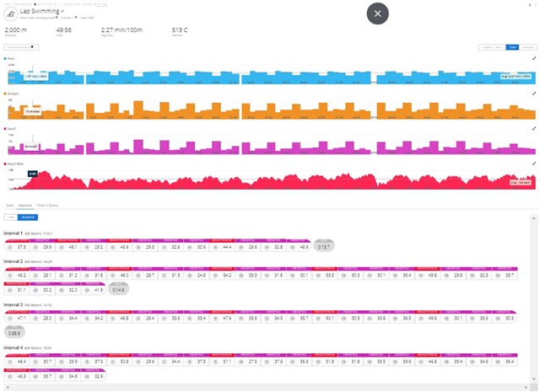Screen dimensions: 540x392
Task: Select Interval 1 last length 48.6
Action: pos(299,245)
